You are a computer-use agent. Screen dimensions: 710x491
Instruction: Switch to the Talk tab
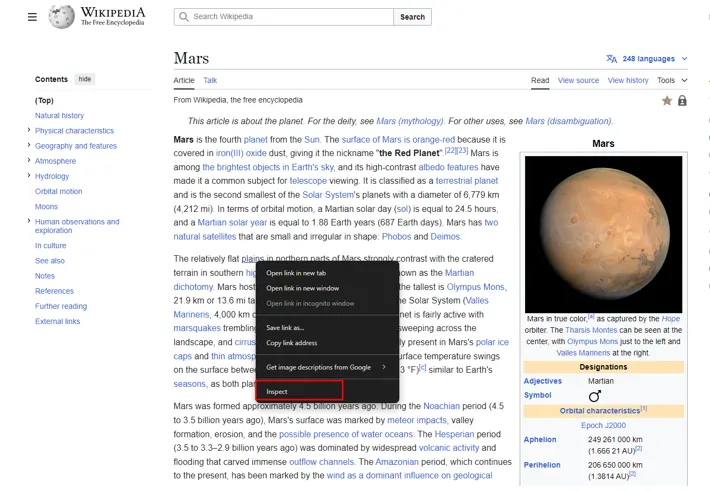click(x=210, y=80)
